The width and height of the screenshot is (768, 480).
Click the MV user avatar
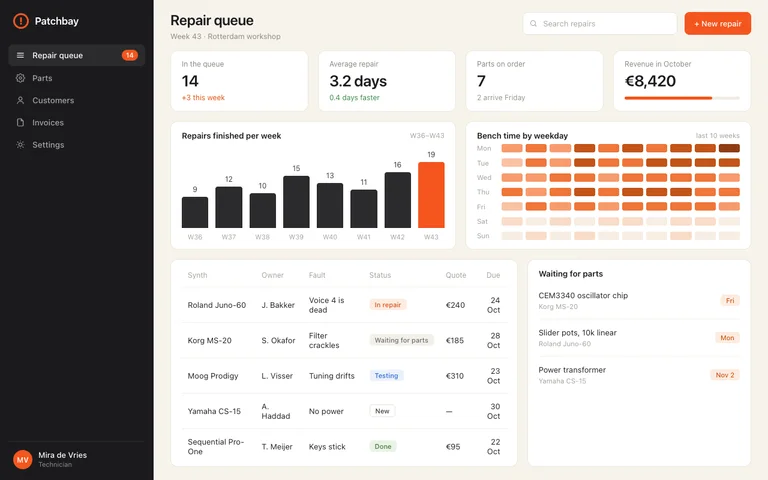click(23, 459)
